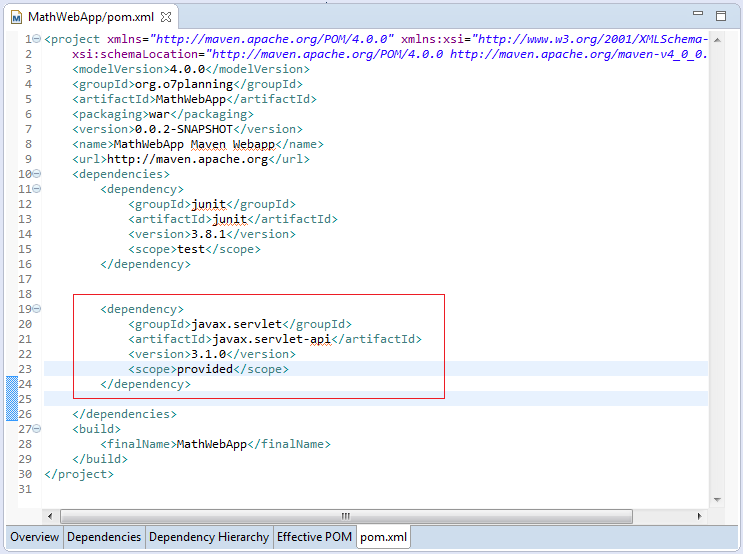
Task: Click the closing </build> tag
Action: coord(100,459)
